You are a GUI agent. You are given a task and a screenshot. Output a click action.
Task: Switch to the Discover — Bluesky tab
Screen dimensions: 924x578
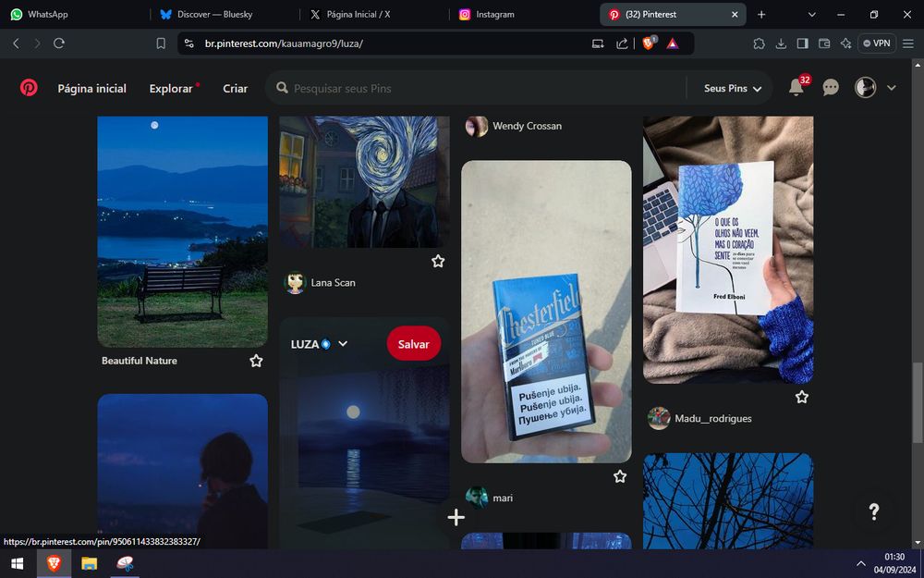[224, 14]
